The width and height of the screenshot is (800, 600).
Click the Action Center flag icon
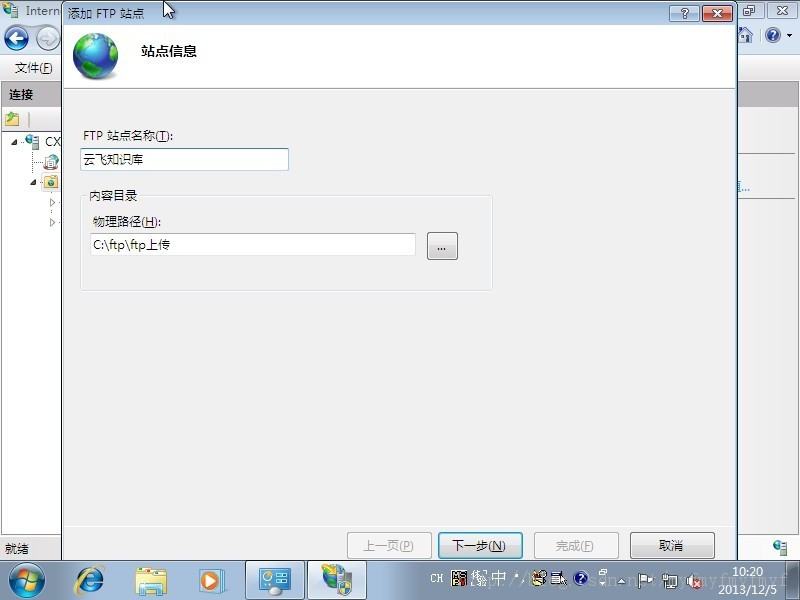point(644,578)
